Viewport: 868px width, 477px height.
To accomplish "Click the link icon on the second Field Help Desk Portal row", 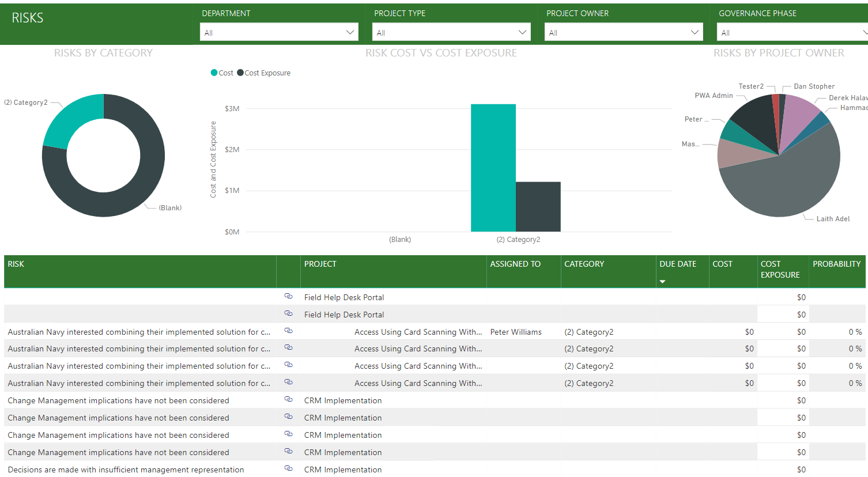I will 288,313.
